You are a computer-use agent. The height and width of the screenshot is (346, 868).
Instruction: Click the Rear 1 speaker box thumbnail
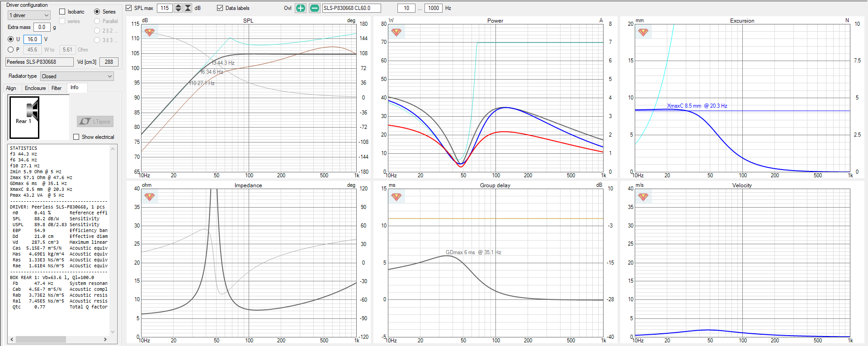point(24,117)
